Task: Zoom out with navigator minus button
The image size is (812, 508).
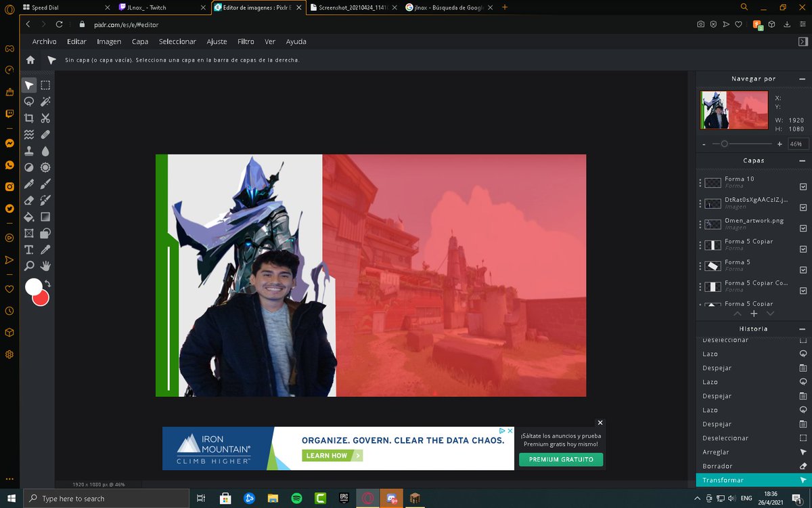Action: click(704, 144)
